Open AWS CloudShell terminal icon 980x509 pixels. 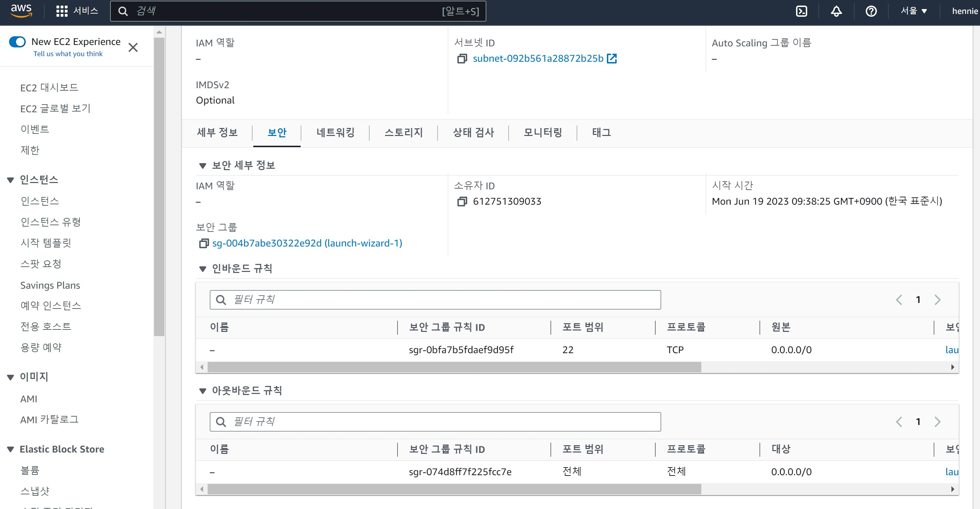pyautogui.click(x=801, y=11)
